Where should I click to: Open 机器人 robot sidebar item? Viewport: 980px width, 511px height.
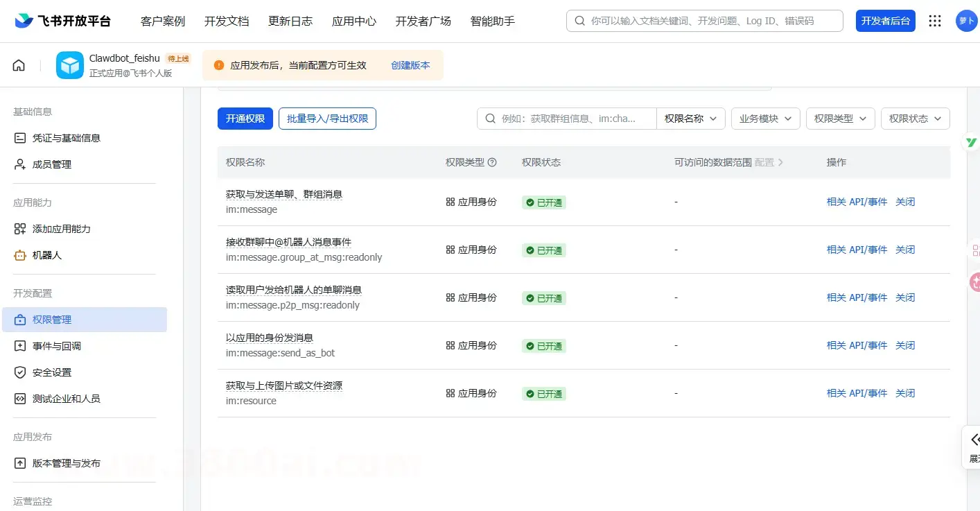click(x=47, y=255)
